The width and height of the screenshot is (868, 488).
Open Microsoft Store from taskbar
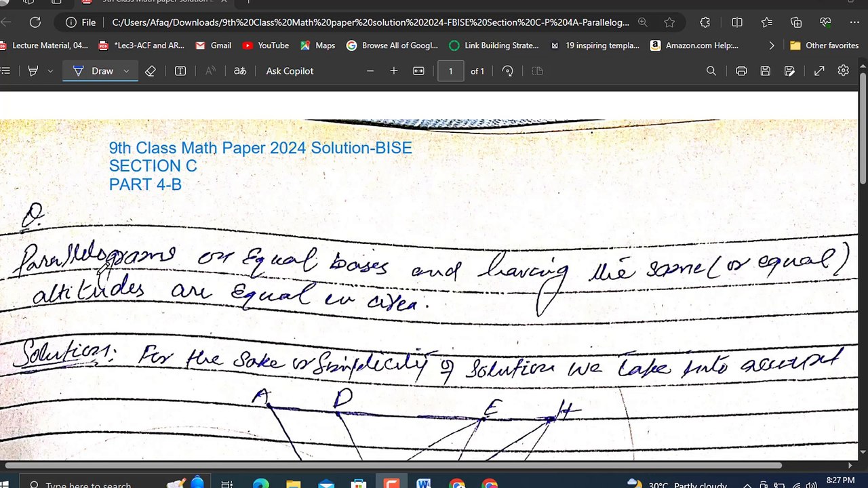tap(359, 484)
